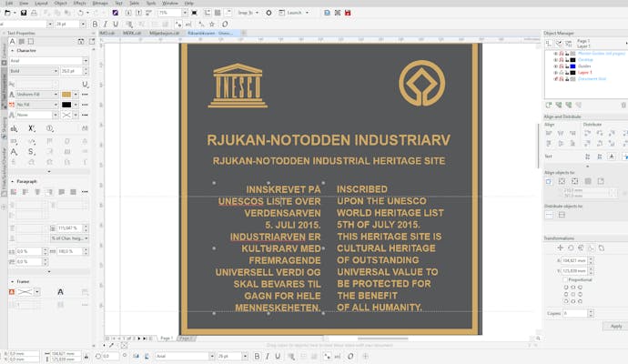Select the Rotate transformation icon
The image size is (628, 364).
[x=570, y=248]
